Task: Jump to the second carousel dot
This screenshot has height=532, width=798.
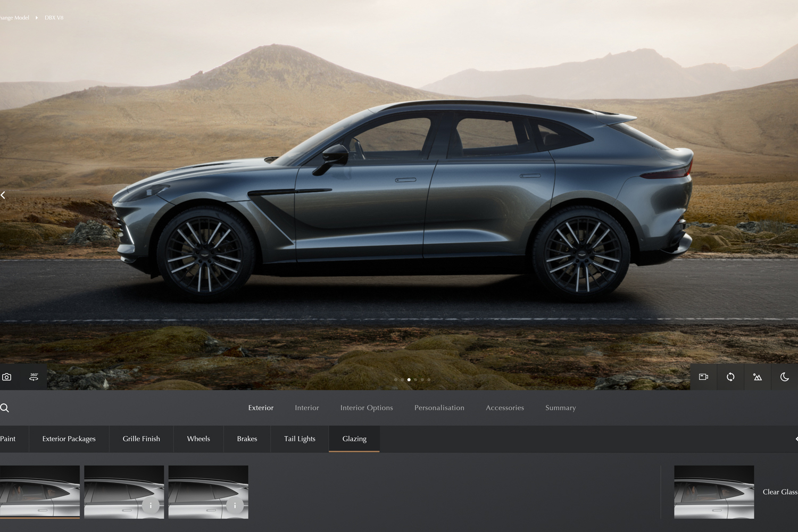Action: (402, 380)
